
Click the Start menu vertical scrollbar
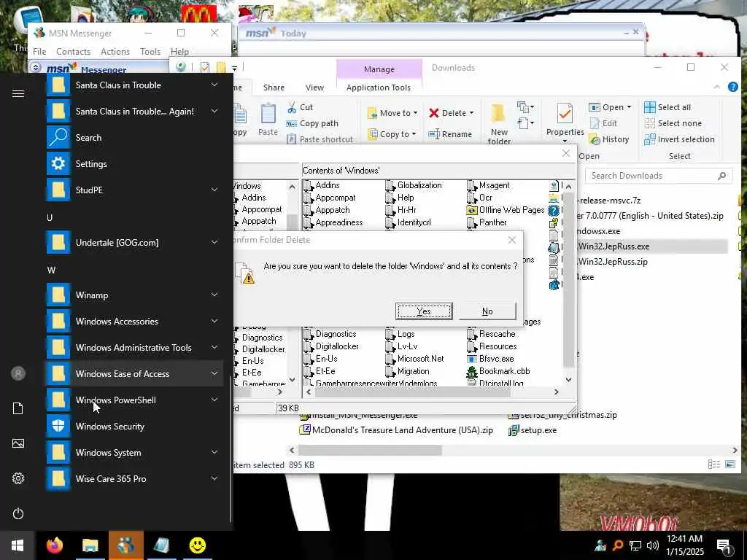tap(231, 450)
